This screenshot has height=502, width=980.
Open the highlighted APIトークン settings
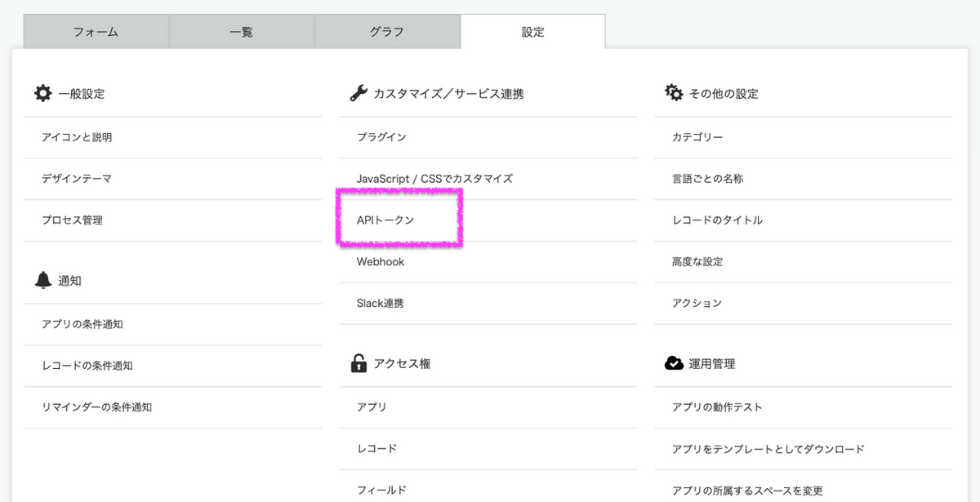tap(385, 220)
